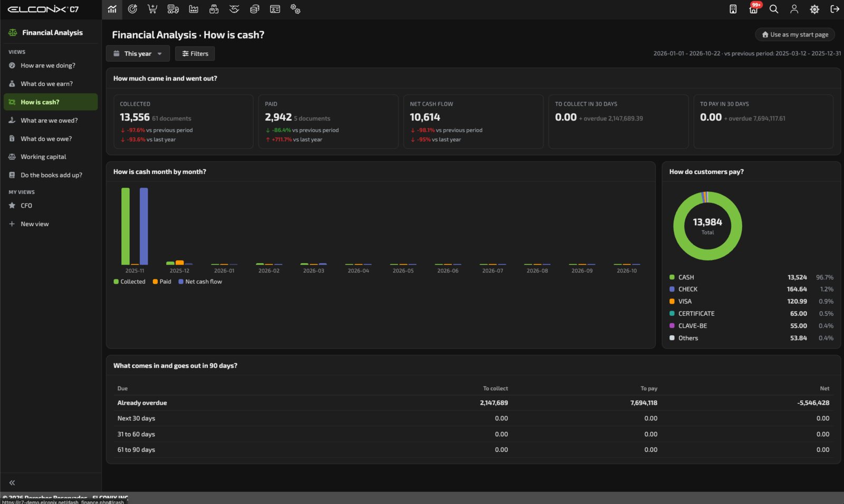Click New view to add a view

[x=51, y=224]
